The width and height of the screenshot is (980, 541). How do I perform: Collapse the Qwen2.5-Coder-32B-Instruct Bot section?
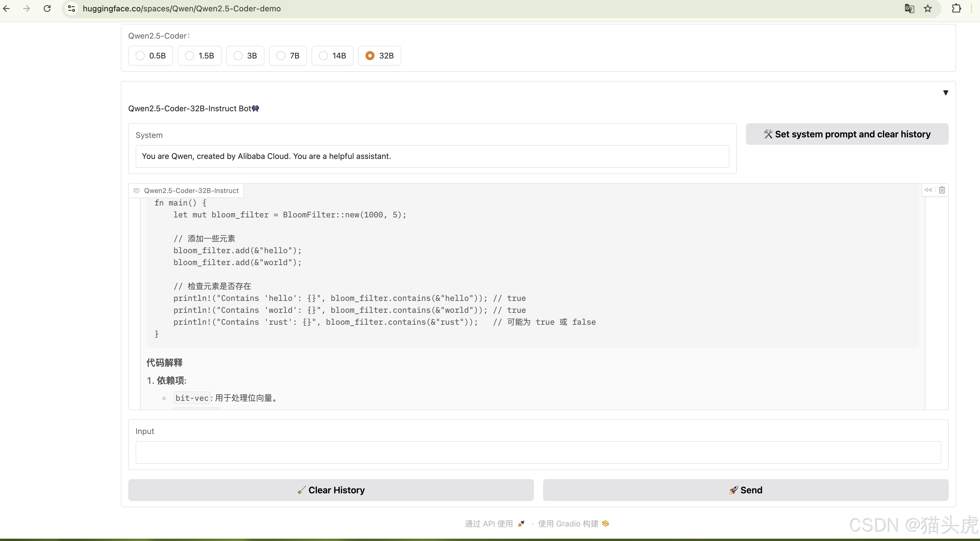pos(946,93)
